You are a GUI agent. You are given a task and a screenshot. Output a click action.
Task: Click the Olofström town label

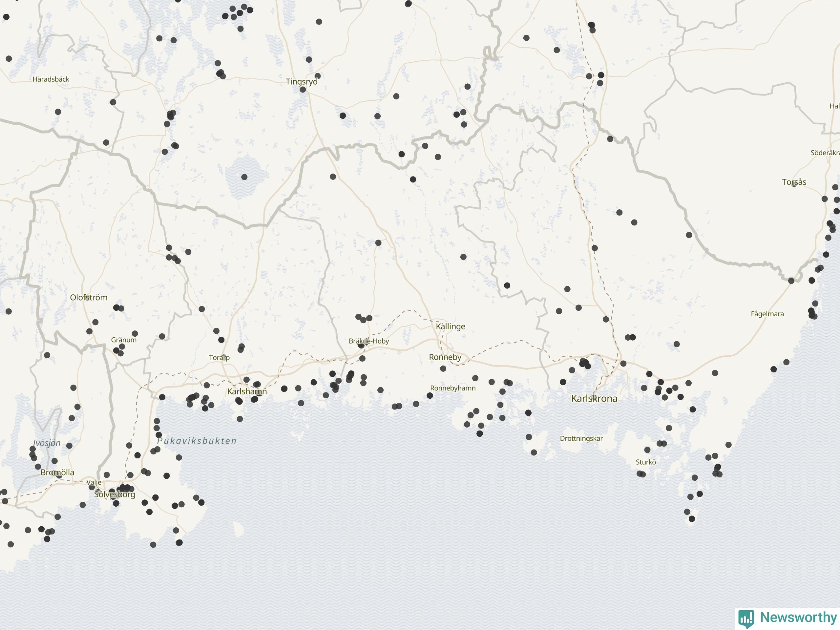(x=89, y=297)
